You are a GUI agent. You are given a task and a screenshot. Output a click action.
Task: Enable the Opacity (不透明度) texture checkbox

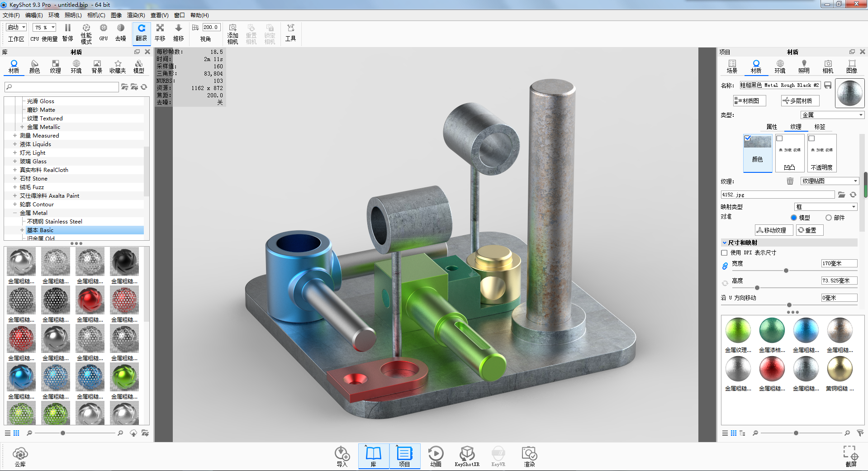[x=811, y=138]
